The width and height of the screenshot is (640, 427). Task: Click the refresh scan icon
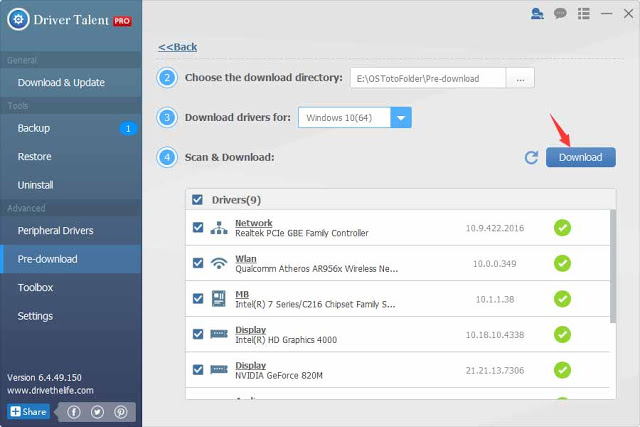(x=531, y=158)
